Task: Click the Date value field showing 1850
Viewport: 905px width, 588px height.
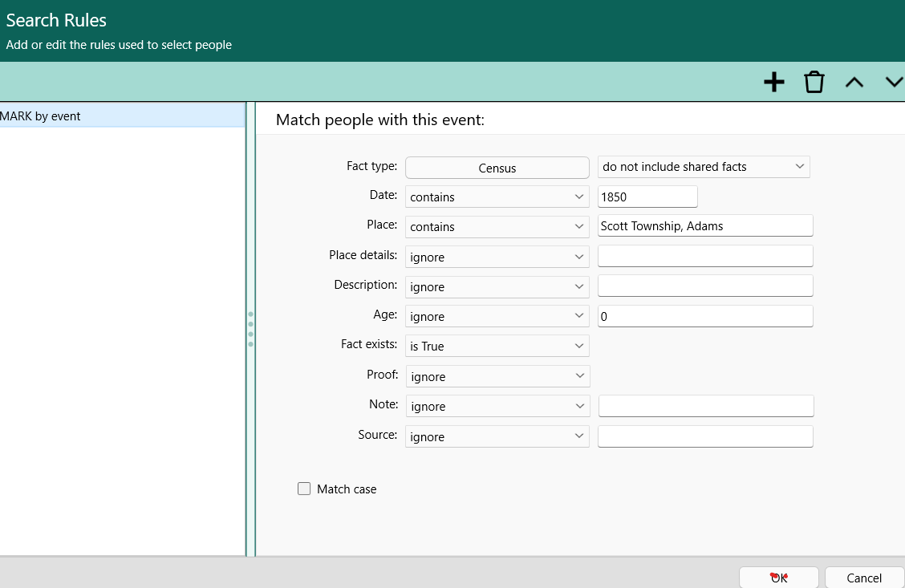Action: click(647, 197)
